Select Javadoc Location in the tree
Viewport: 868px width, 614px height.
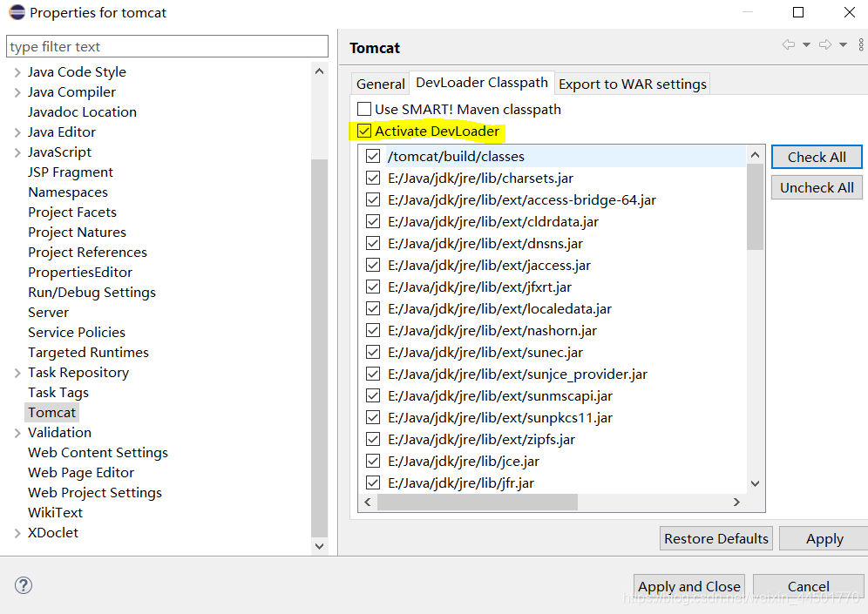click(82, 112)
